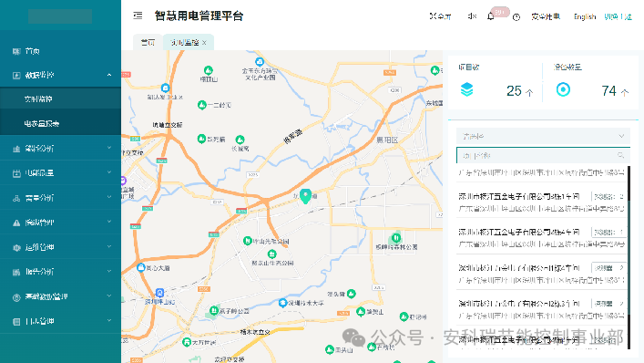Click the teal project pin on the map
The image size is (644, 363).
tap(305, 196)
